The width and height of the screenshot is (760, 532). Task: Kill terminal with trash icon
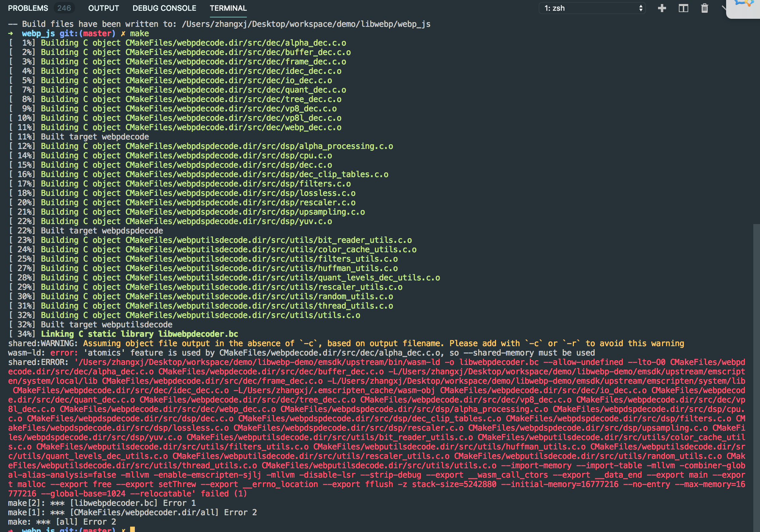pyautogui.click(x=704, y=8)
